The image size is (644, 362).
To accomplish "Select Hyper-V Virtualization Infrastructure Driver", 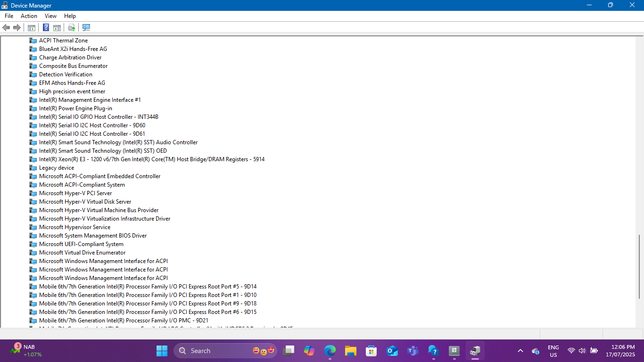I will (x=105, y=219).
